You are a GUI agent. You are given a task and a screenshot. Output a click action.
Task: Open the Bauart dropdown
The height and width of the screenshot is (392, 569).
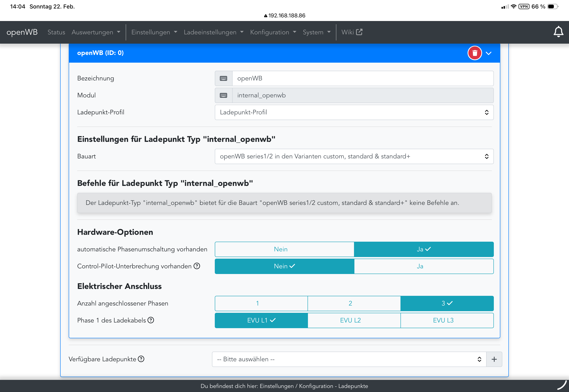click(354, 156)
